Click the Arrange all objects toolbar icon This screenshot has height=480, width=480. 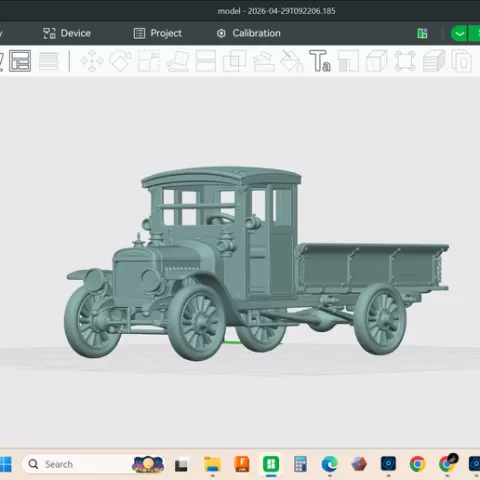20,61
